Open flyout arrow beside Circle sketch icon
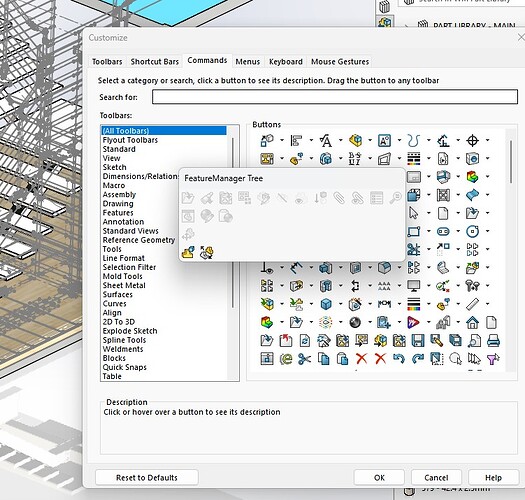The width and height of the screenshot is (525, 500). (488, 231)
